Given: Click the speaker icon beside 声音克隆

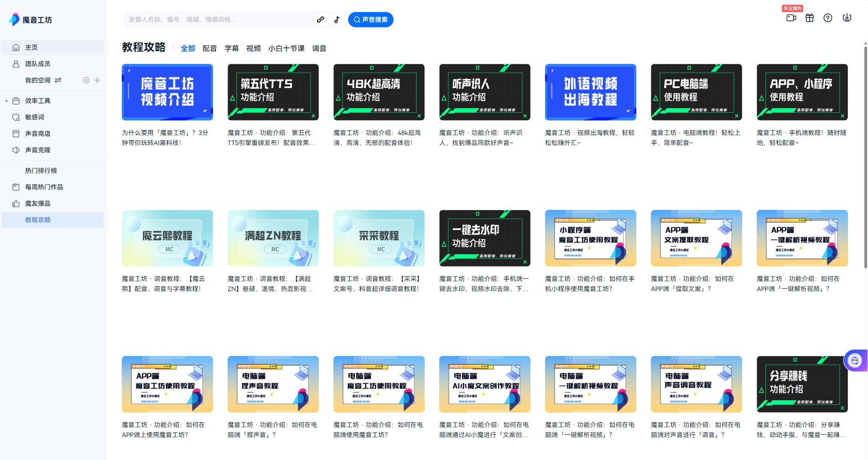Looking at the screenshot, I should 16,150.
